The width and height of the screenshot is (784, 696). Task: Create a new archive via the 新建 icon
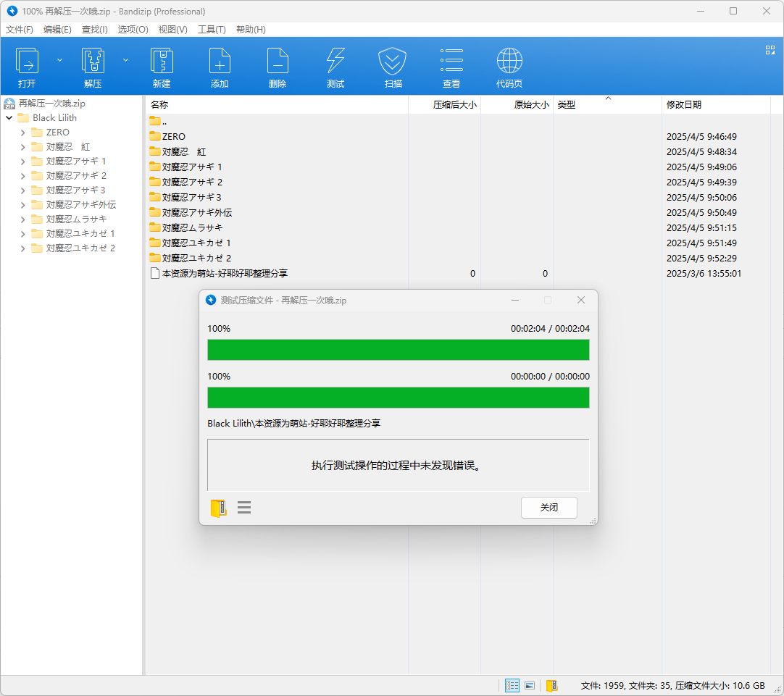point(161,65)
